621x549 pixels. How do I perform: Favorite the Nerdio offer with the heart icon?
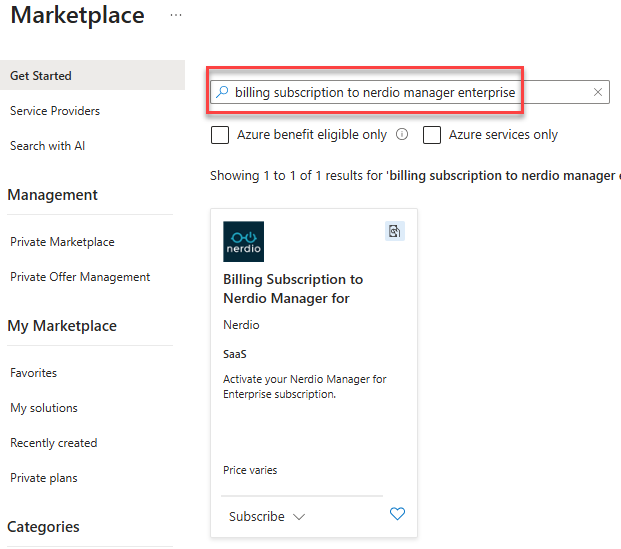397,514
